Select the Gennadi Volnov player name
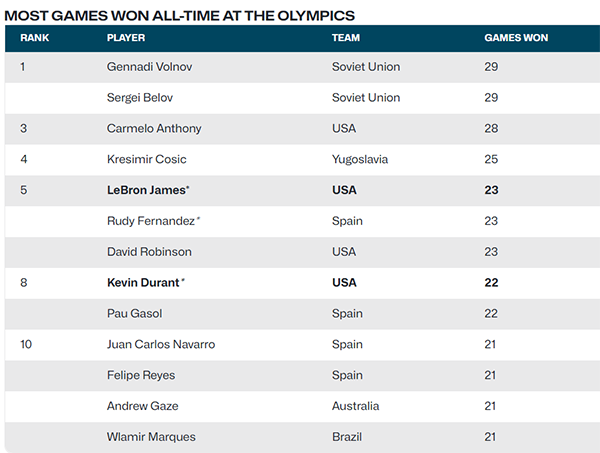 (149, 67)
